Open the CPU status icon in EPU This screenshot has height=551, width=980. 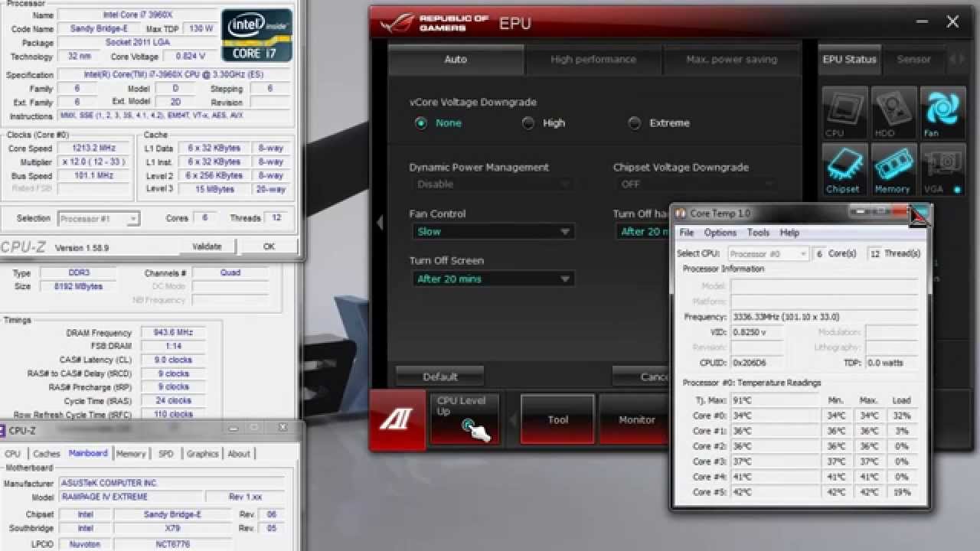click(845, 113)
